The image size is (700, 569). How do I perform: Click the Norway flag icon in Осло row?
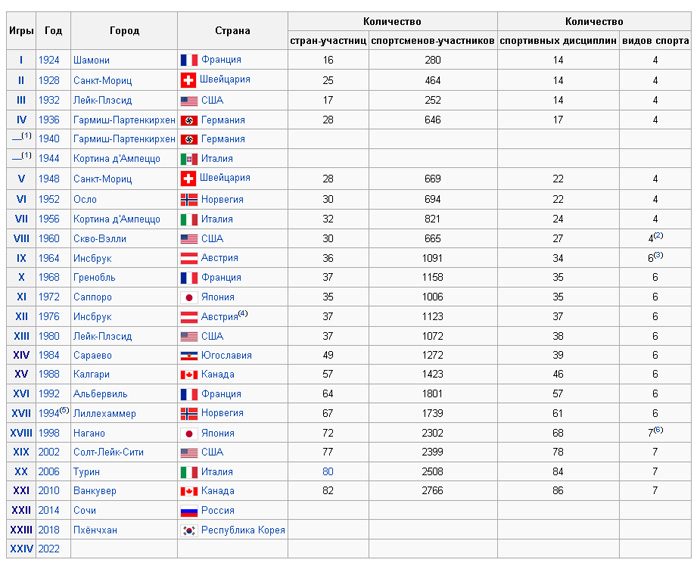coord(189,199)
